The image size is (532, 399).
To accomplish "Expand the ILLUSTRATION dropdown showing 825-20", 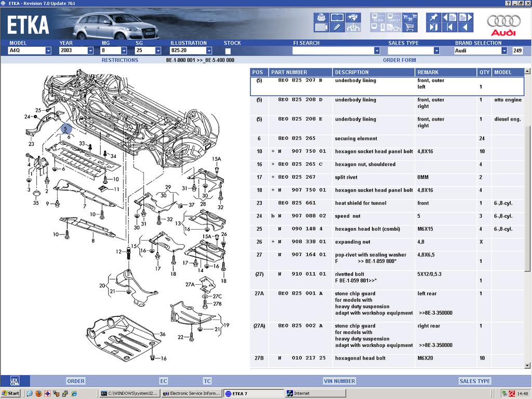I will (209, 51).
